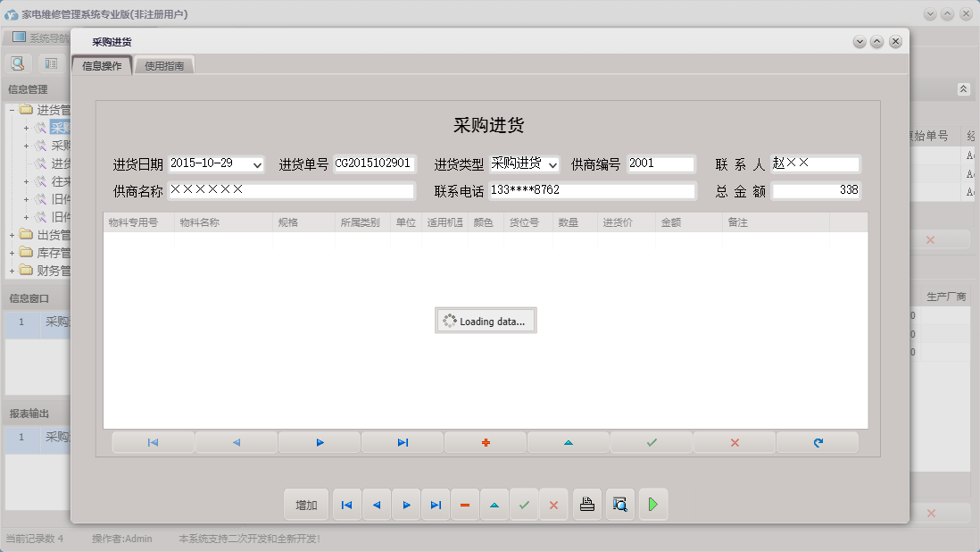The height and width of the screenshot is (552, 980).
Task: Click the green run arrow icon
Action: 652,505
